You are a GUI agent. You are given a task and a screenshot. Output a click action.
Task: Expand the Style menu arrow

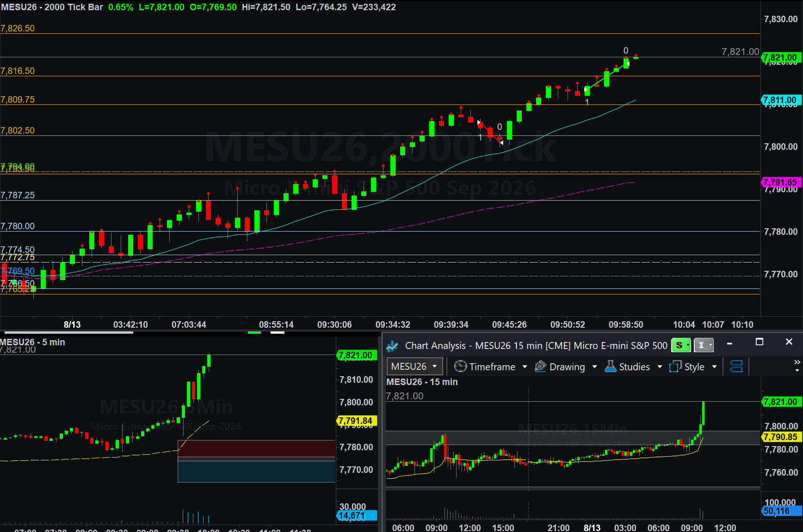[x=714, y=367]
